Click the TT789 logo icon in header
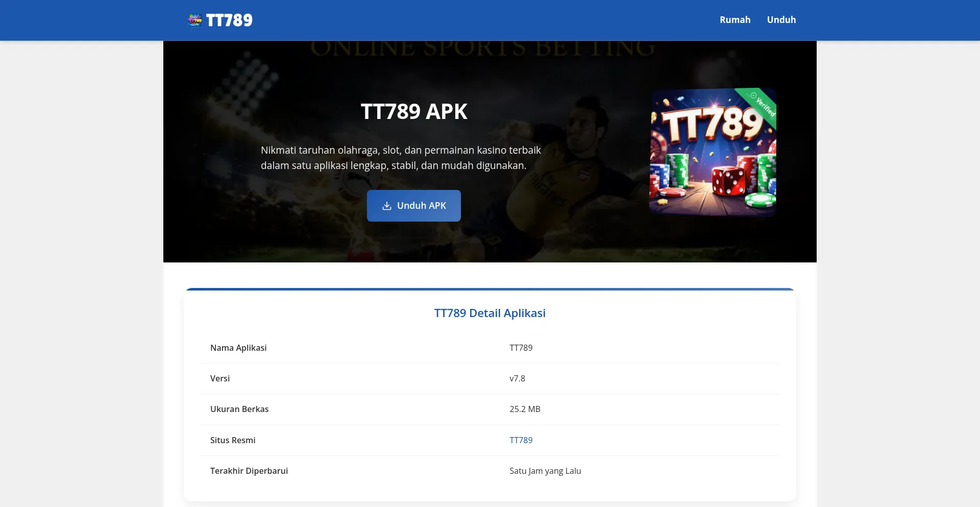Image resolution: width=980 pixels, height=507 pixels. [x=195, y=20]
